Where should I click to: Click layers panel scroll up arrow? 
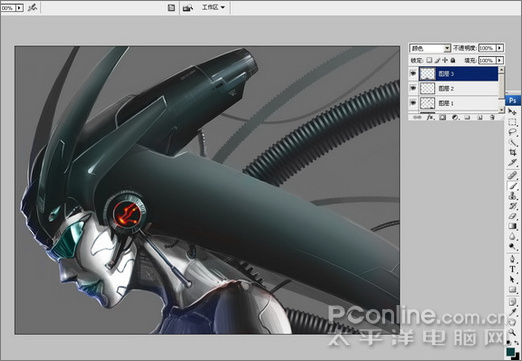501,70
